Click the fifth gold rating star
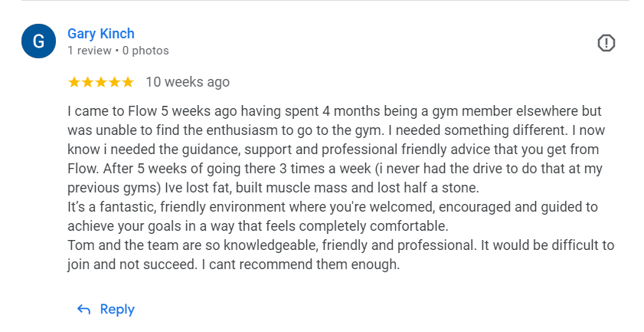Viewport: 644px width, 332px height. tap(127, 82)
